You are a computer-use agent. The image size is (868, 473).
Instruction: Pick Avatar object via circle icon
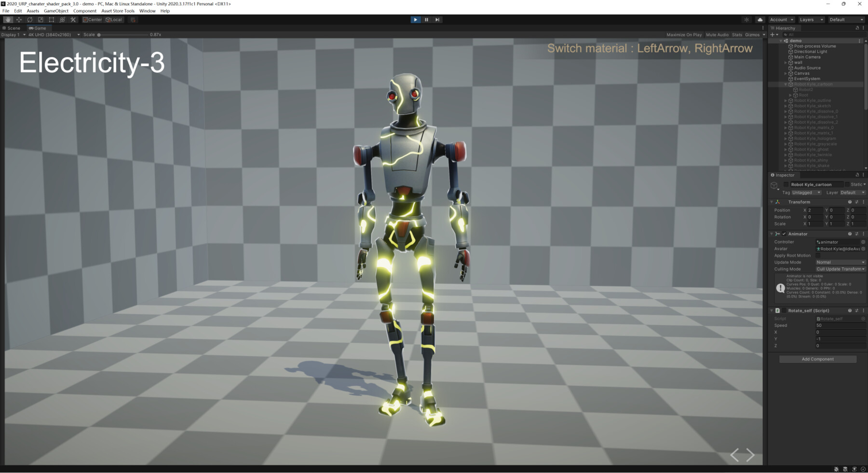(x=863, y=249)
